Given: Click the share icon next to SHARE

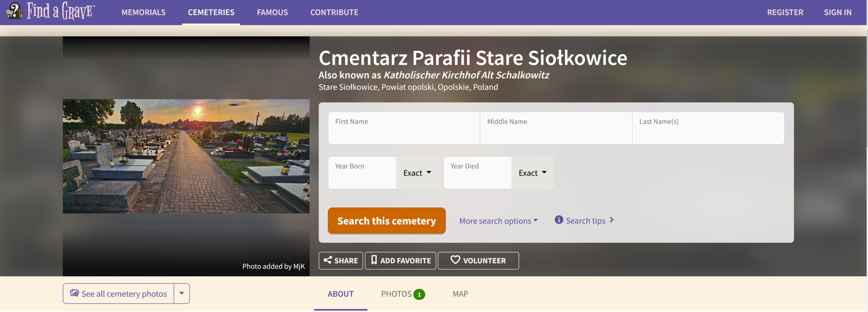Looking at the screenshot, I should (x=329, y=260).
